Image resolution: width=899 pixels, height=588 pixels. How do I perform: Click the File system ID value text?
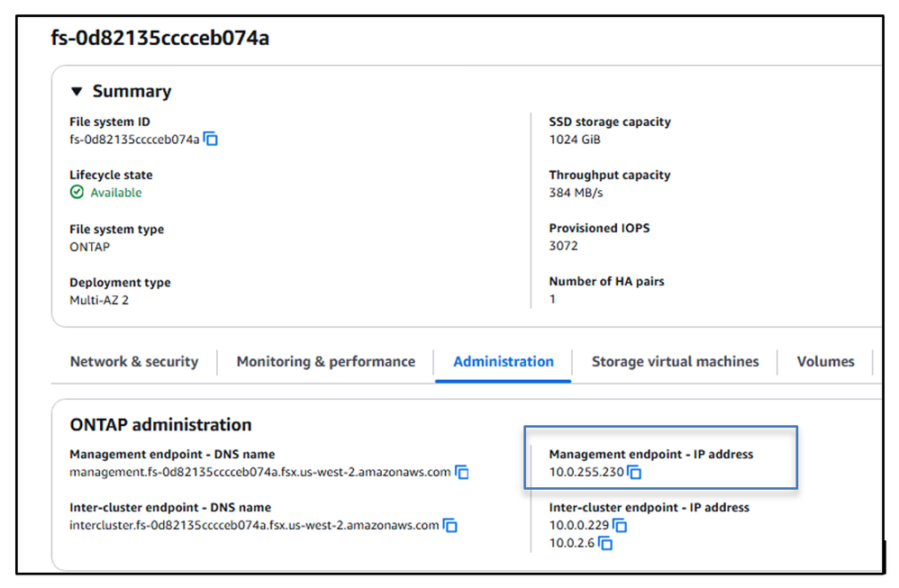point(134,140)
